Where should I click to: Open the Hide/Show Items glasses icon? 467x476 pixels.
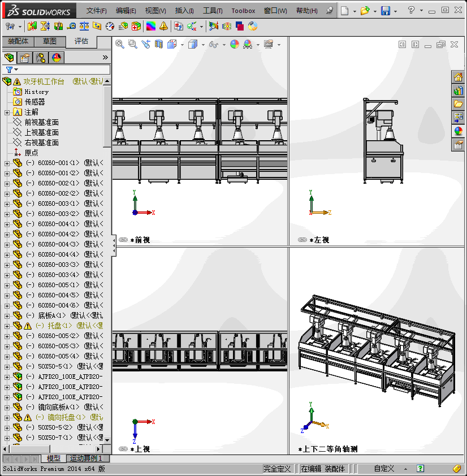[x=214, y=45]
